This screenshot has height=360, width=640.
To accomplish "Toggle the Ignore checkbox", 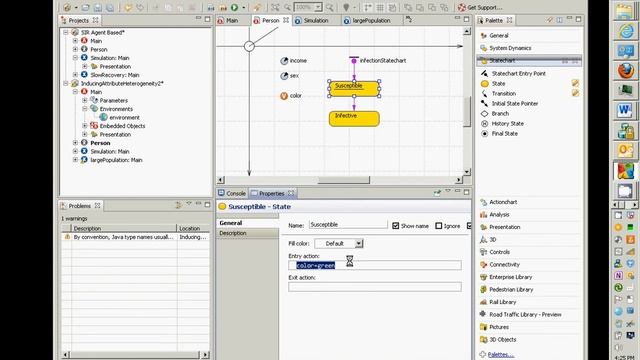I will click(438, 226).
